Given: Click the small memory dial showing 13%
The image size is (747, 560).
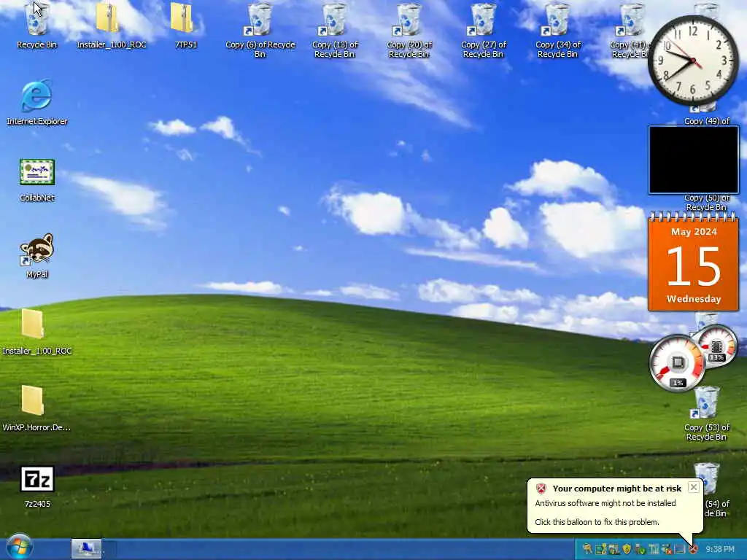Looking at the screenshot, I should click(x=716, y=346).
